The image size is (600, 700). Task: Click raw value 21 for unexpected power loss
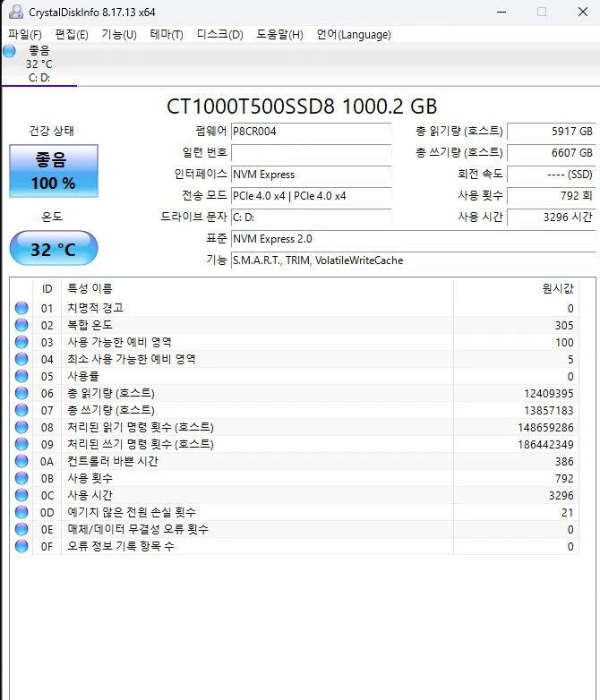tap(568, 512)
